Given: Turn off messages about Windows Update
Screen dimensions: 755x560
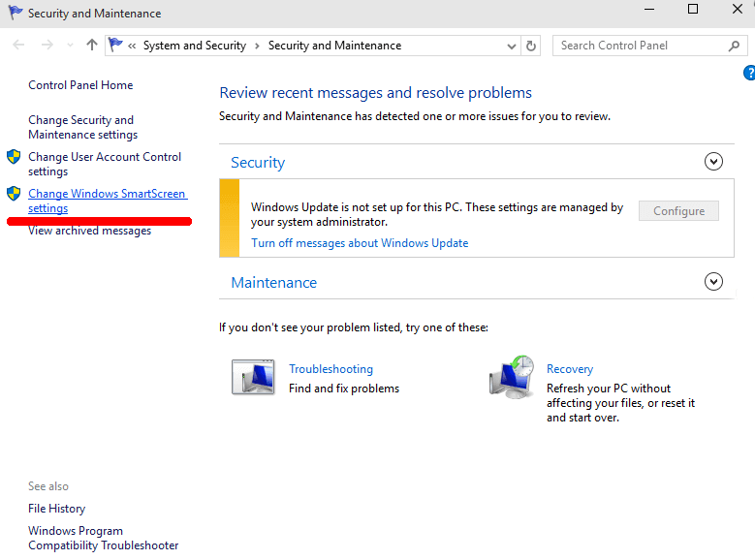Looking at the screenshot, I should (x=360, y=243).
